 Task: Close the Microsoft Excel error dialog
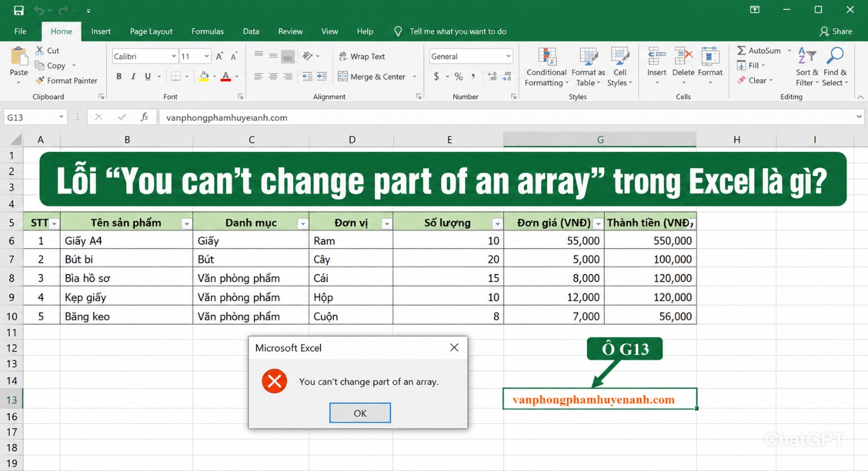pyautogui.click(x=454, y=348)
